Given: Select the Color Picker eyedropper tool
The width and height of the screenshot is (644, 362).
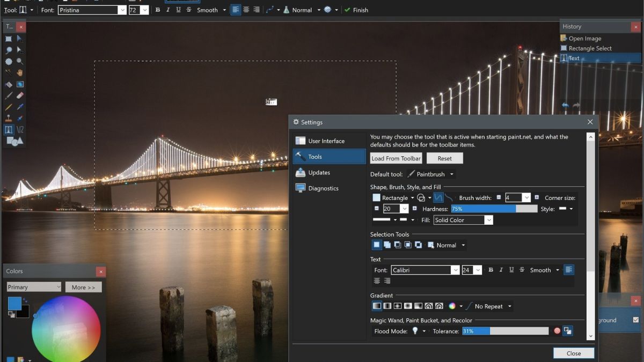Looking at the screenshot, I should (20, 107).
